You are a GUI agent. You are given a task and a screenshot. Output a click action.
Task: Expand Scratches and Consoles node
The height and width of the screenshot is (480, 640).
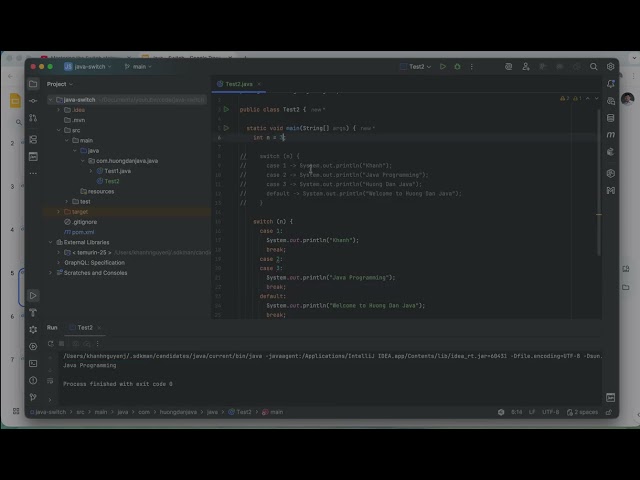coord(51,273)
